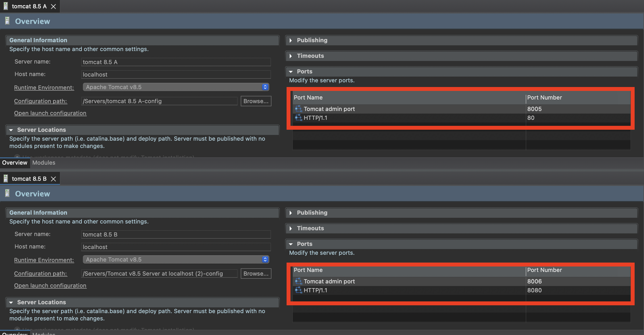Click the Tomcat admin port icon in the top table

click(298, 109)
